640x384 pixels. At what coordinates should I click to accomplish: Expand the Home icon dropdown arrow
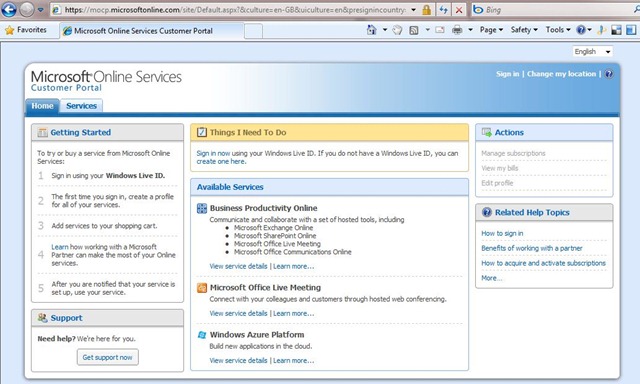click(384, 30)
